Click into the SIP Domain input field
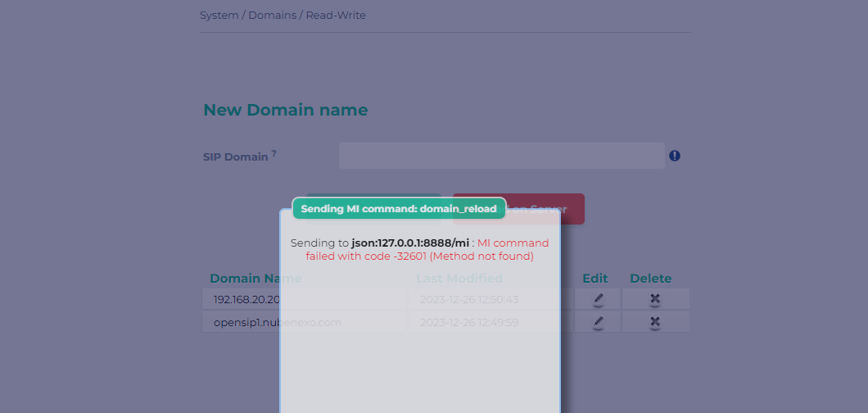The height and width of the screenshot is (413, 868). pos(501,156)
